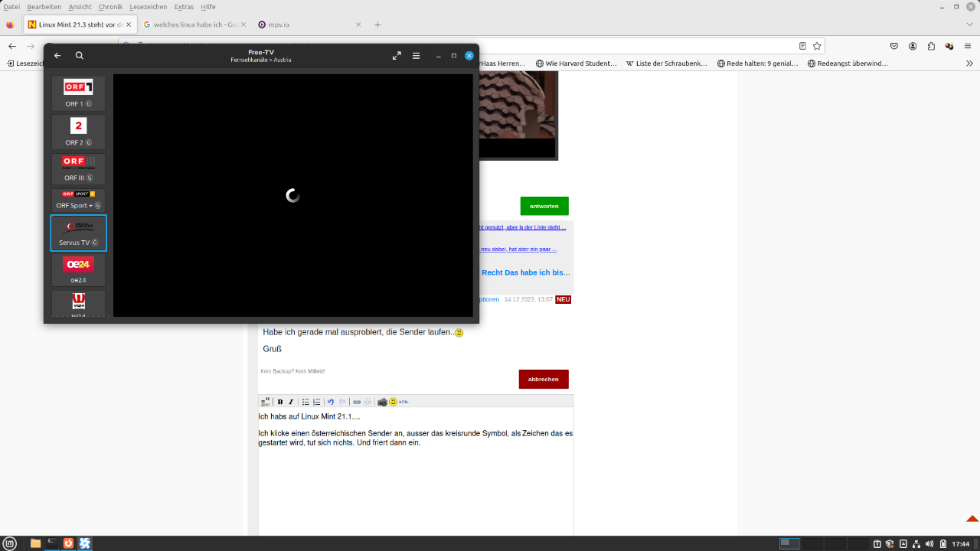Screen dimensions: 980x551
Task: Go back in browser history
Action: pyautogui.click(x=12, y=46)
